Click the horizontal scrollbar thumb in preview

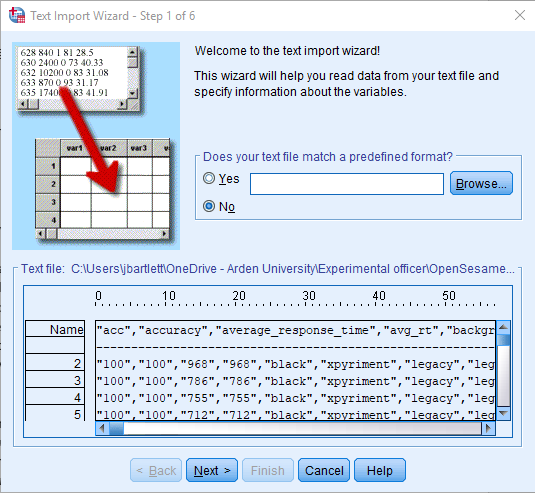pyautogui.click(x=116, y=429)
